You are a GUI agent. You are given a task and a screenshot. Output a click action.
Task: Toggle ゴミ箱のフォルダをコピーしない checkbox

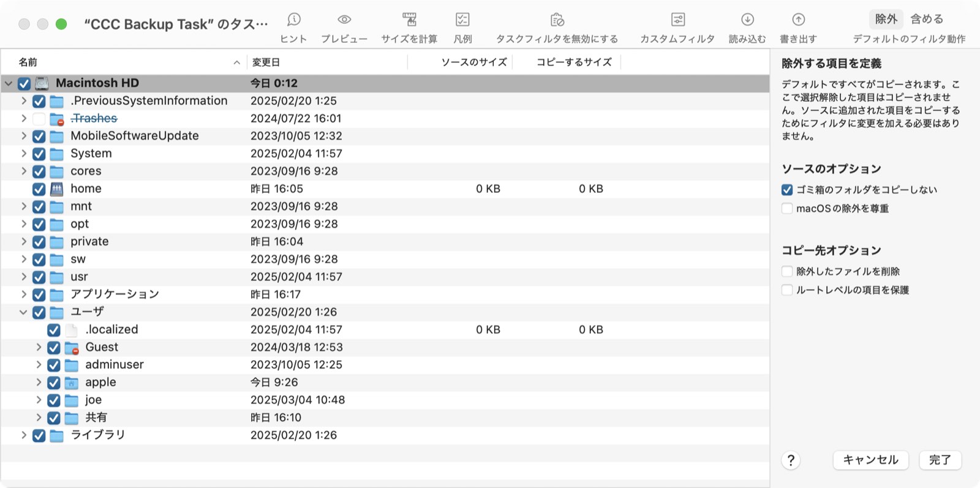click(787, 190)
